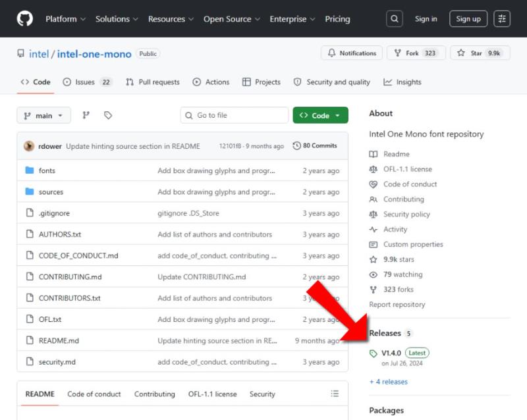Image resolution: width=527 pixels, height=420 pixels.
Task: Open the sources folder
Action: [51, 192]
